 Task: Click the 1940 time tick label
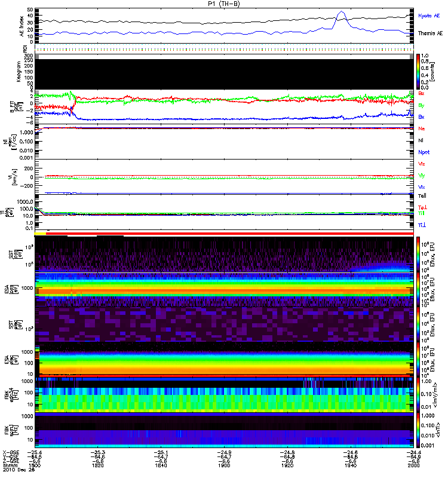click(x=351, y=465)
